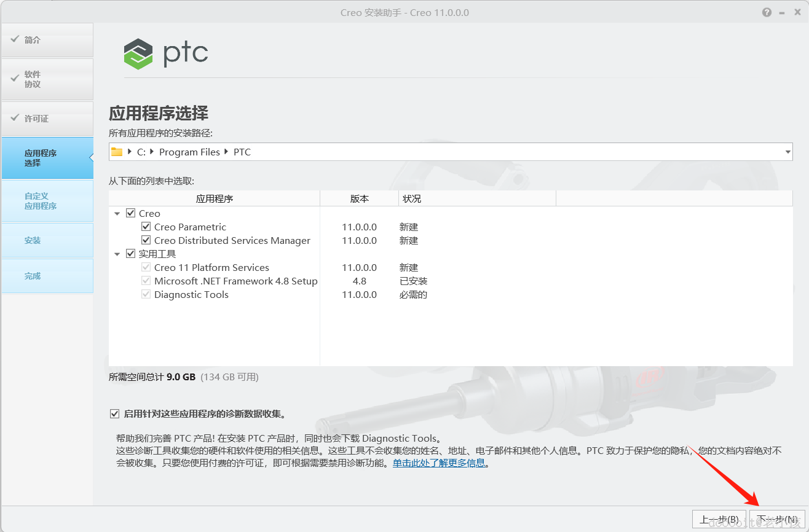Click the 9.0 GB required space text

pyautogui.click(x=181, y=377)
